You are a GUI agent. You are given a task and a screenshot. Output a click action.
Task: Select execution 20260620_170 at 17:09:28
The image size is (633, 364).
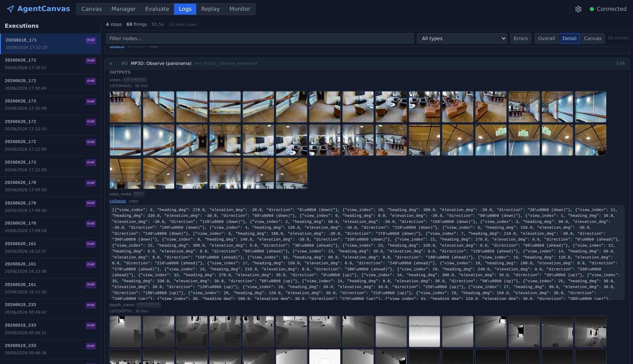tap(50, 227)
